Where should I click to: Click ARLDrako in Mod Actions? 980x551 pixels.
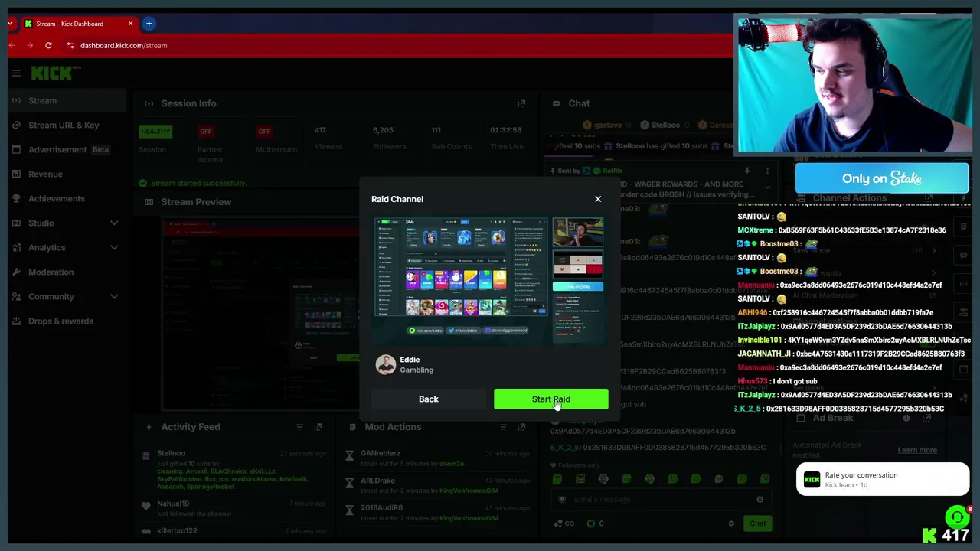(377, 481)
